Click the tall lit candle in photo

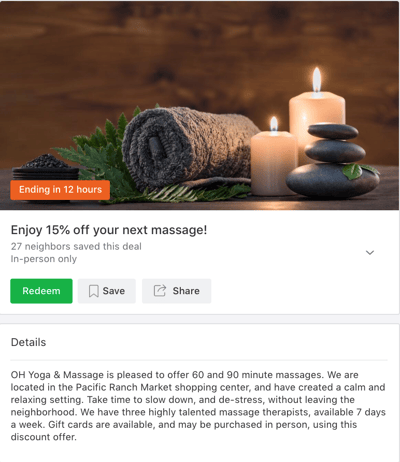(x=317, y=113)
